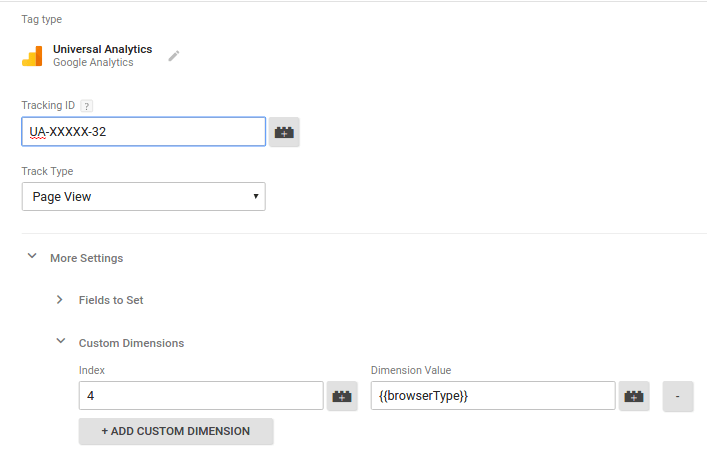
Task: Click the Fields to Set label
Action: pos(111,300)
